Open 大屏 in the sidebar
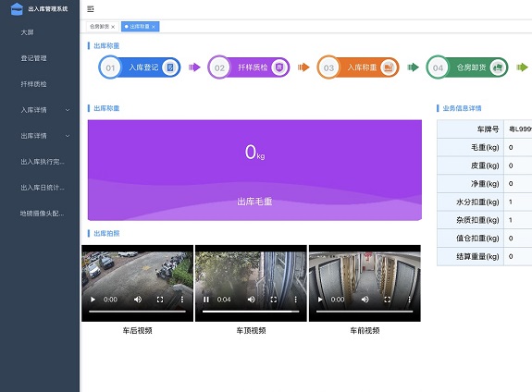 [x=27, y=32]
